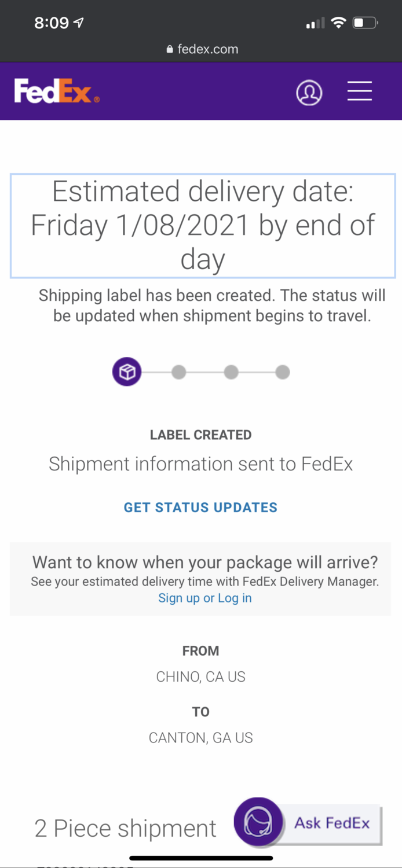The image size is (402, 868).
Task: Tap the FedEx logo
Action: pyautogui.click(x=56, y=92)
